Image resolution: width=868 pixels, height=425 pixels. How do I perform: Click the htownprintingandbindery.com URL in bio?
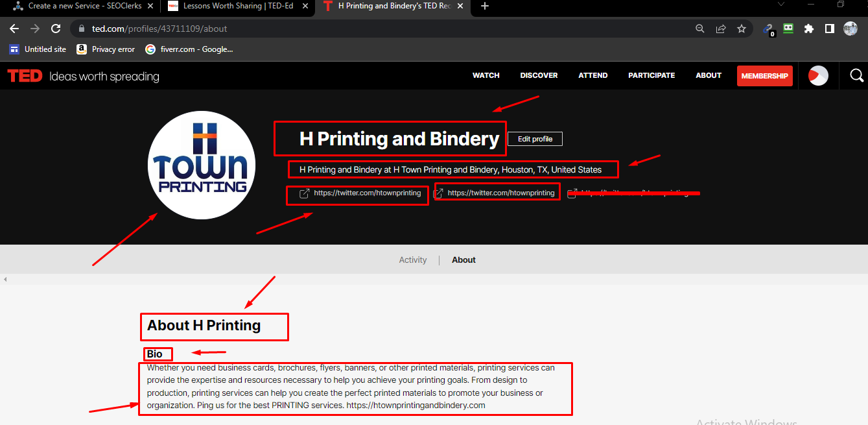pos(416,406)
